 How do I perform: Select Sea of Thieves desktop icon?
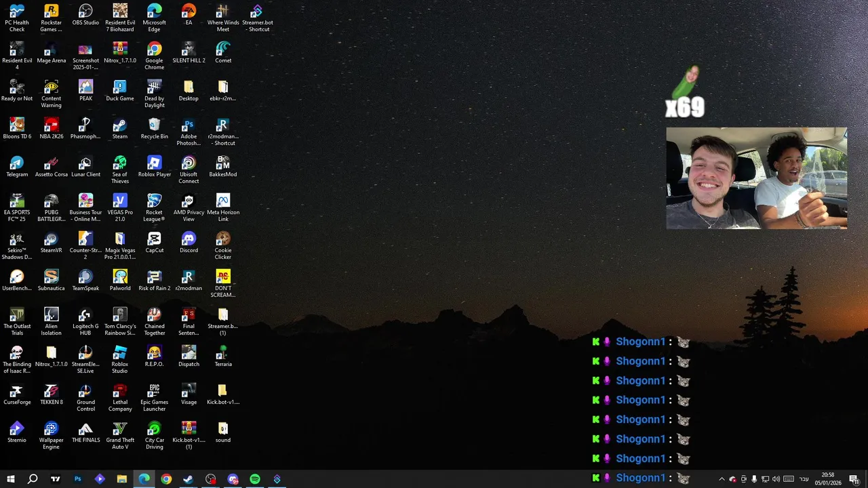[x=120, y=169]
